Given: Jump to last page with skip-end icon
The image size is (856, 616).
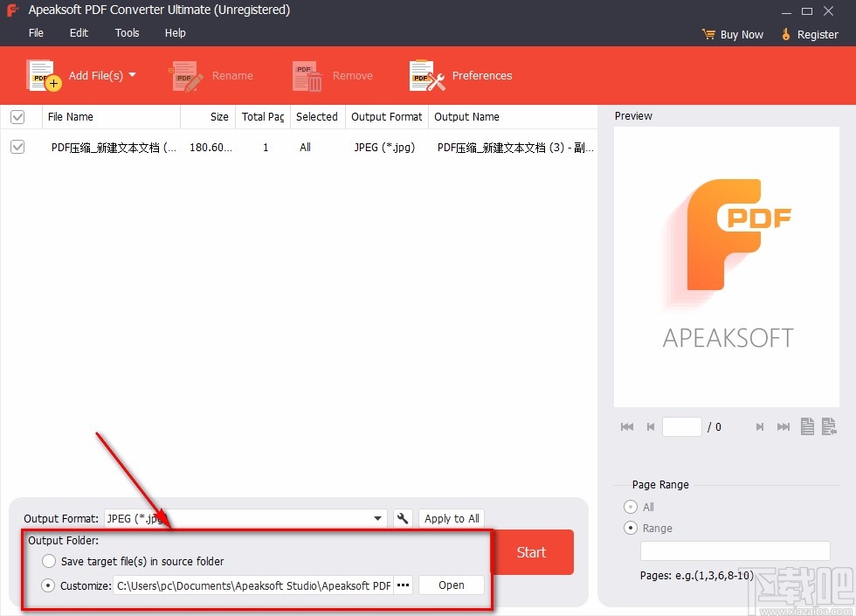Looking at the screenshot, I should 783,426.
